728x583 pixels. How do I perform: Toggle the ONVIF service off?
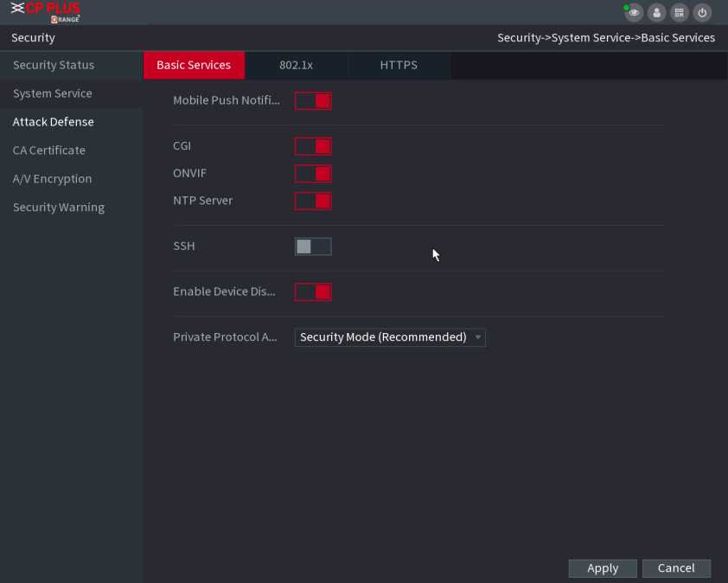pyautogui.click(x=313, y=174)
